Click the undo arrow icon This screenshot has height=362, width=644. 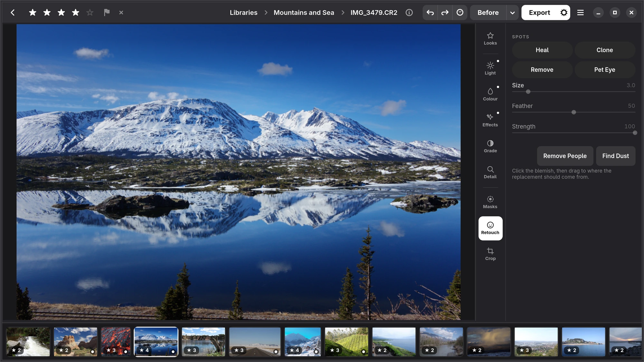click(x=430, y=13)
